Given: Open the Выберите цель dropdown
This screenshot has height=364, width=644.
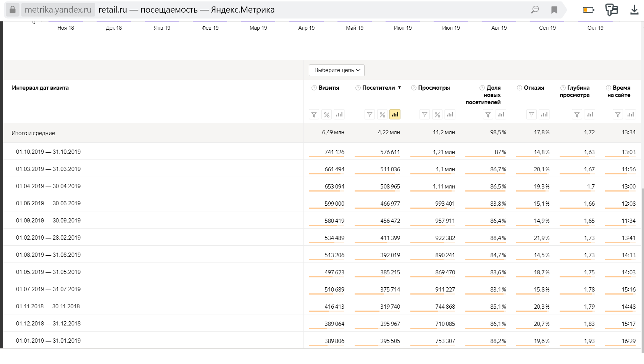Looking at the screenshot, I should (337, 70).
